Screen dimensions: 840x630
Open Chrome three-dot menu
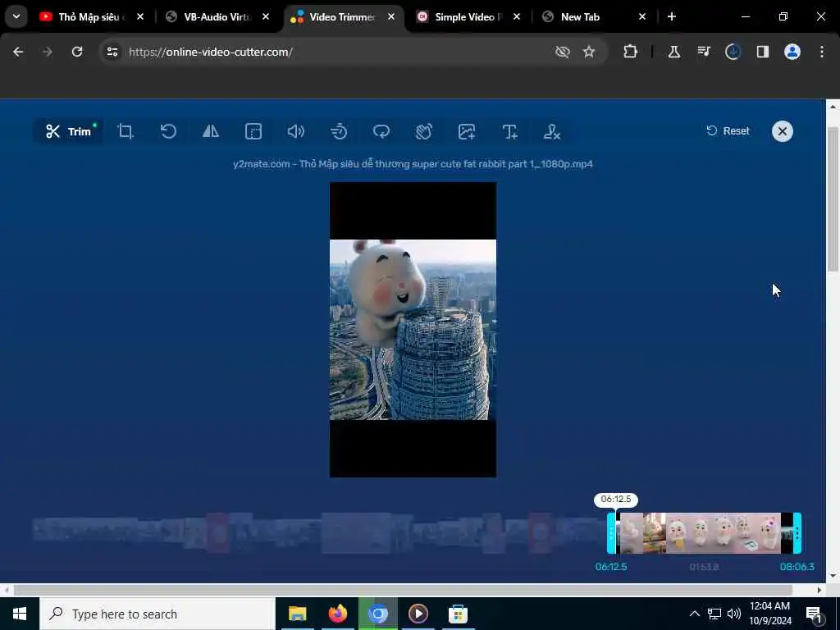click(x=822, y=52)
